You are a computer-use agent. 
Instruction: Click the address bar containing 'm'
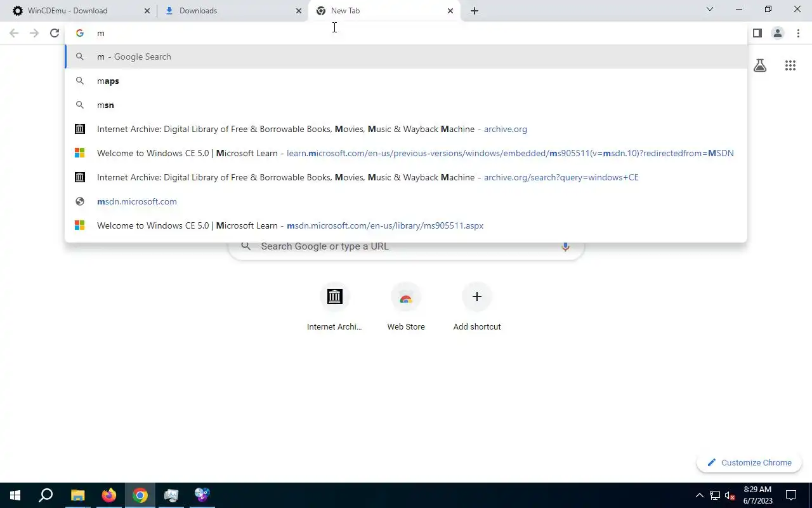click(x=406, y=33)
